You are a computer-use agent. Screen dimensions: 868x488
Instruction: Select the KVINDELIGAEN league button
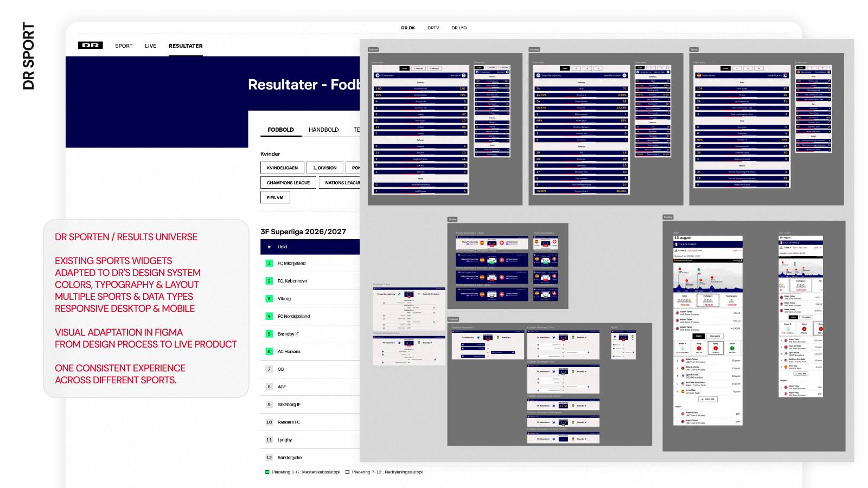tap(282, 168)
